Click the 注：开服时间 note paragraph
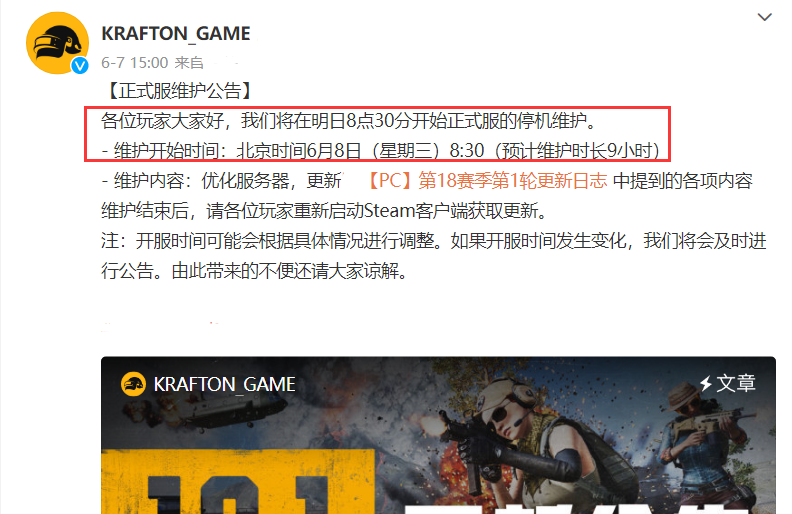Screen dimensions: 792x514 434,256
